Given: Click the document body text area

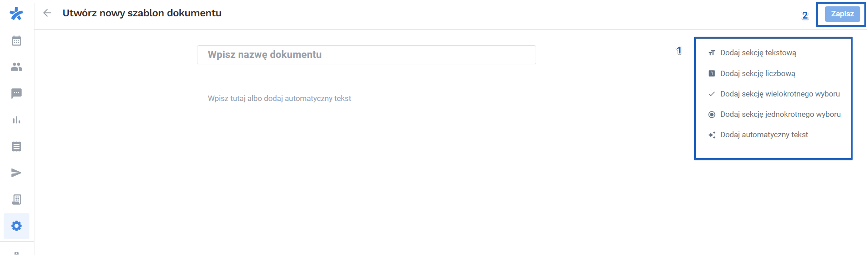Looking at the screenshot, I should (279, 98).
